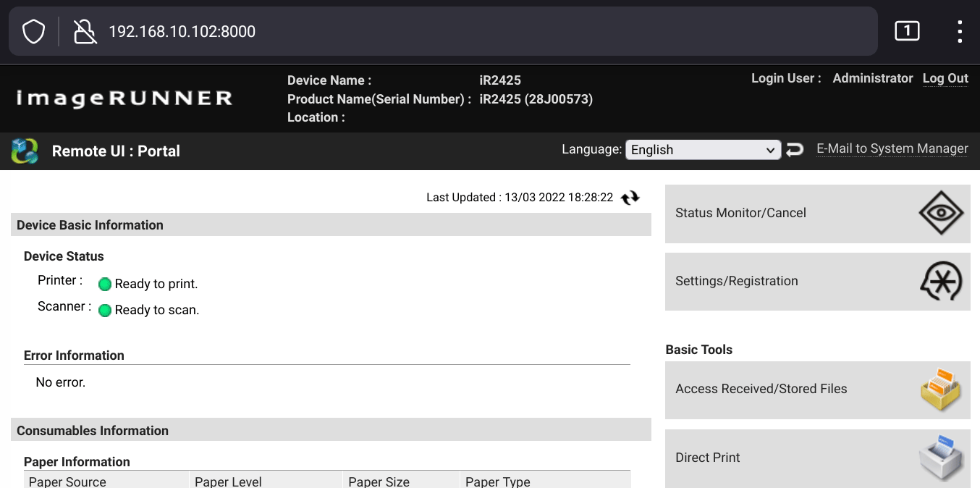
Task: Click E-Mail to System Manager link
Action: tap(892, 148)
